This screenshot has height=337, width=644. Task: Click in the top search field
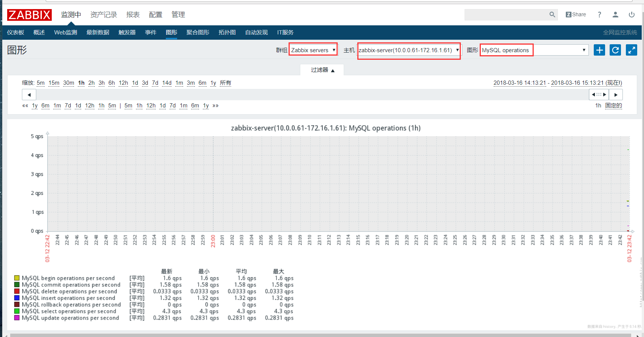506,15
